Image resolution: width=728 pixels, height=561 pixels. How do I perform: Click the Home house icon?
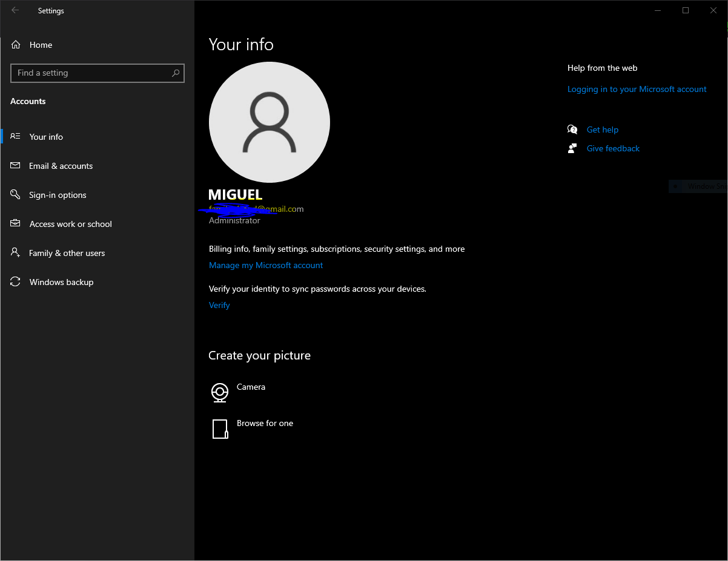pos(16,45)
